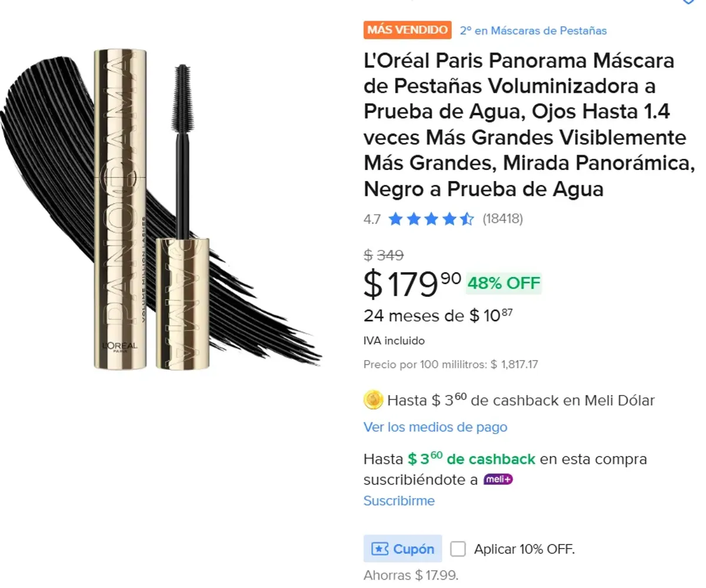Click the 'Suscribirme' link

click(x=399, y=501)
